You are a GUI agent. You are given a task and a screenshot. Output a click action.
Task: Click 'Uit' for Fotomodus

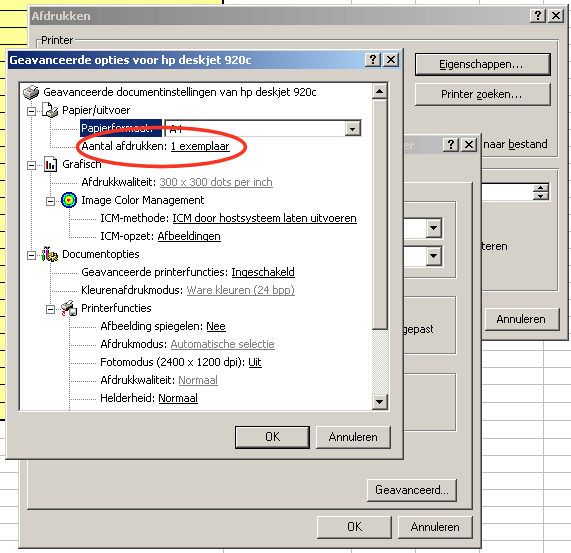(255, 362)
